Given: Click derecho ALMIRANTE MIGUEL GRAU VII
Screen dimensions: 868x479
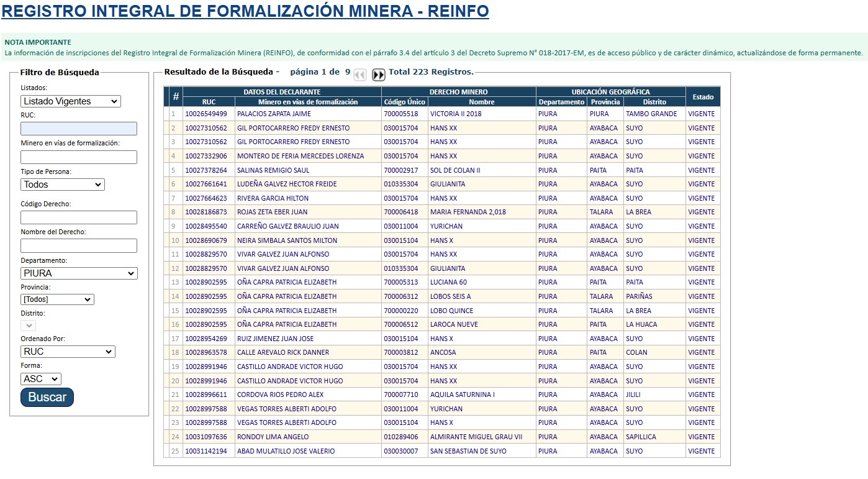Looking at the screenshot, I should [x=476, y=437].
